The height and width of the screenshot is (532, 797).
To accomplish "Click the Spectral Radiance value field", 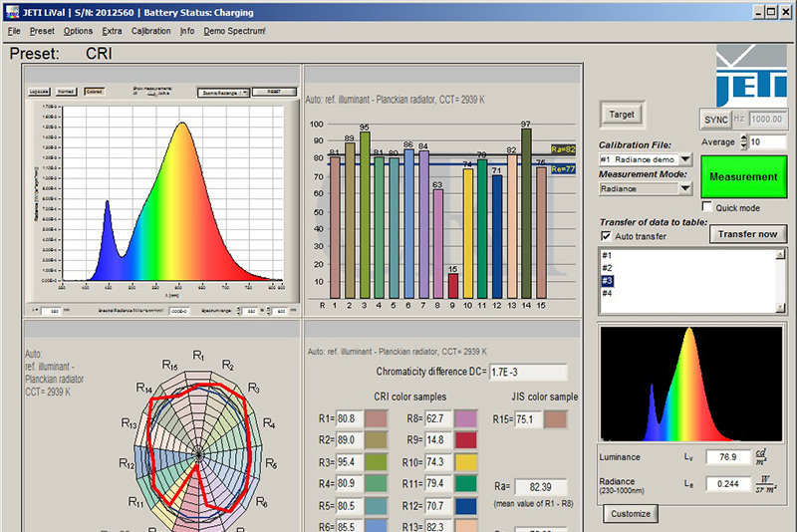I will pos(179,311).
